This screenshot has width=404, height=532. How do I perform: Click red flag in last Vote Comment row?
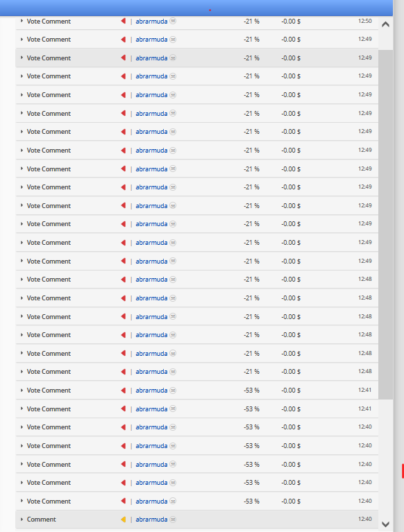tap(124, 501)
